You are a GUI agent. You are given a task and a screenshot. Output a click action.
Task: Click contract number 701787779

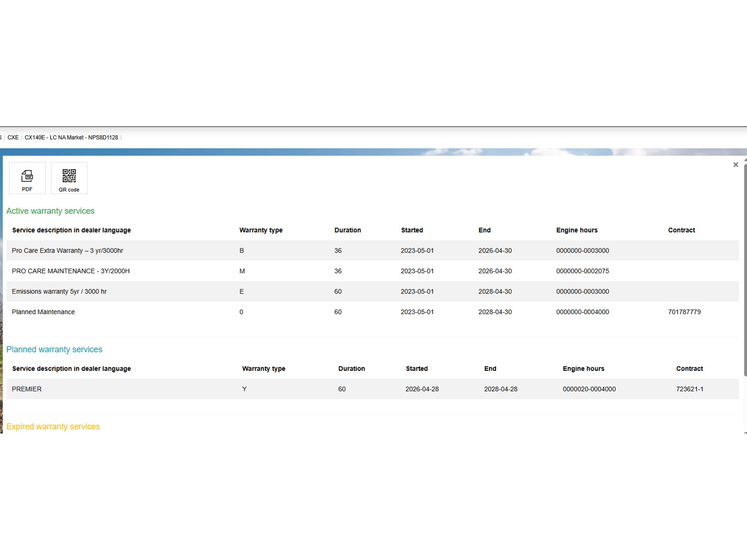coord(684,312)
